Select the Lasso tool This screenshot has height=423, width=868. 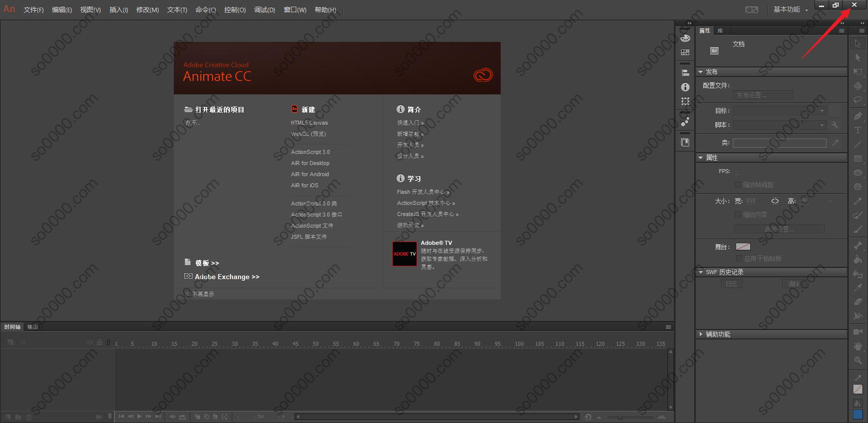coord(857,100)
